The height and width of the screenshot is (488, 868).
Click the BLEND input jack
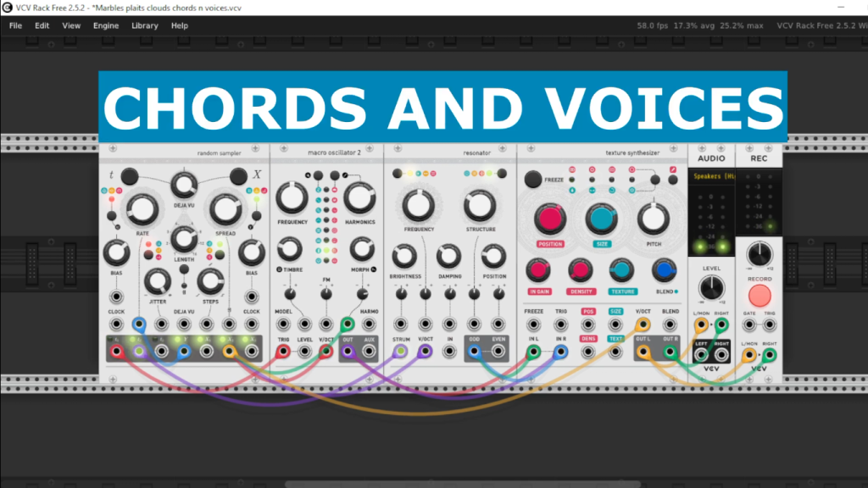[x=670, y=324]
